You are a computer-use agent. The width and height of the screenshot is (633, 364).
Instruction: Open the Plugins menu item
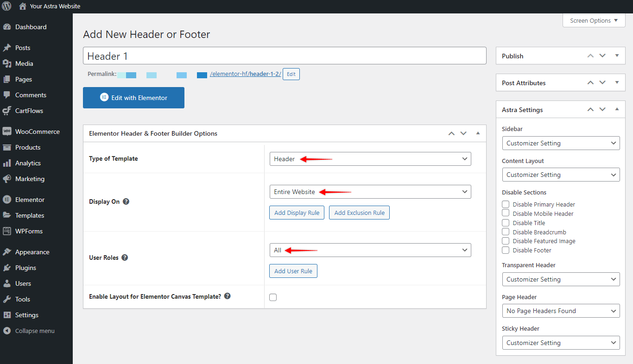tap(36, 268)
